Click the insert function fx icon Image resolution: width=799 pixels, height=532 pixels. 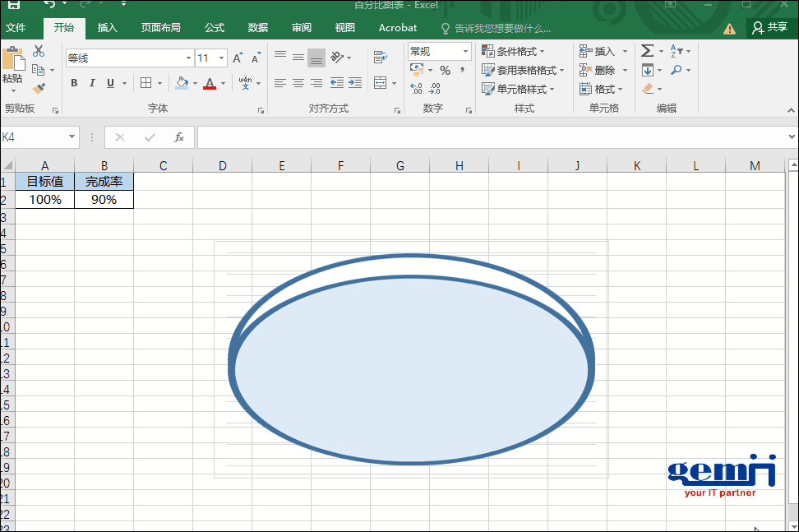(x=179, y=137)
